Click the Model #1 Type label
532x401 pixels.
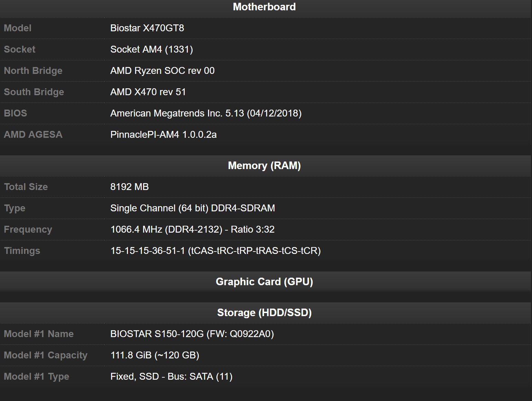36,377
